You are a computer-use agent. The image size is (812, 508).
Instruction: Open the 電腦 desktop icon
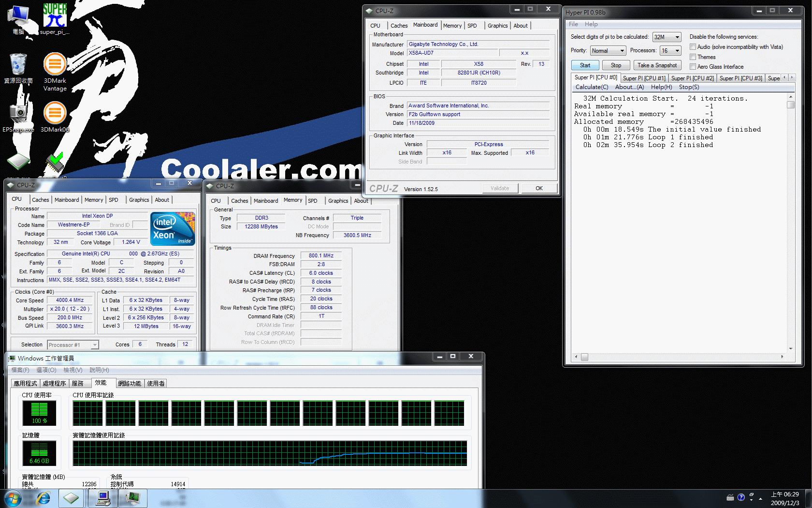click(18, 19)
